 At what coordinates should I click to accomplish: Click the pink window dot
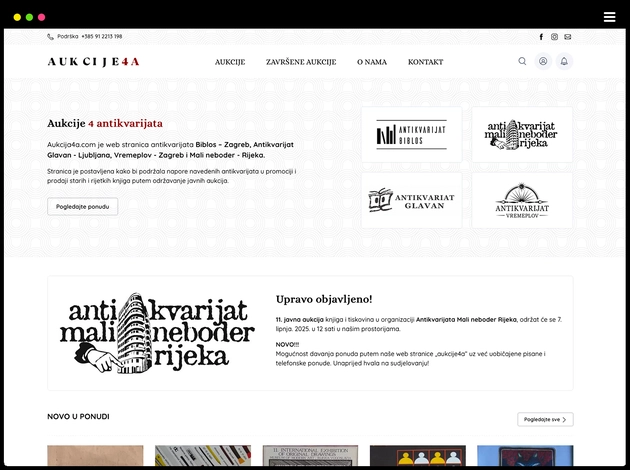coord(41,17)
